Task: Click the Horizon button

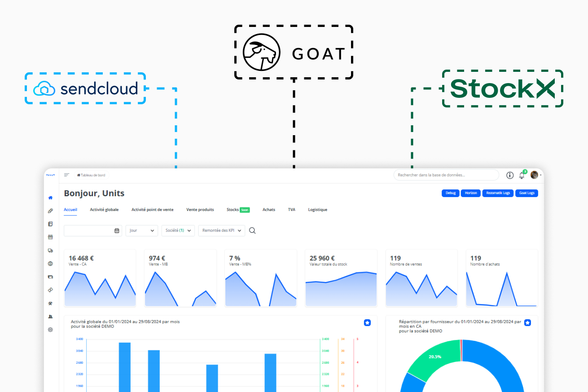Action: click(471, 193)
